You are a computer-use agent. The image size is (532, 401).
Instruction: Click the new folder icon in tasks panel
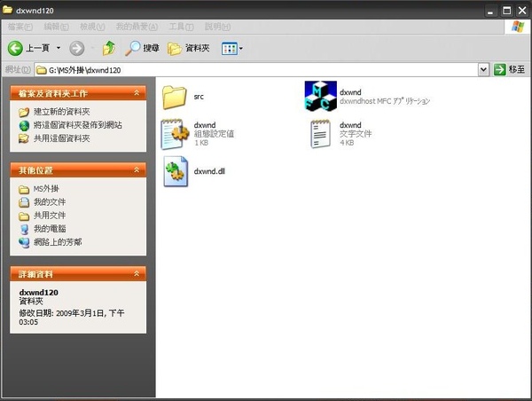[x=24, y=112]
